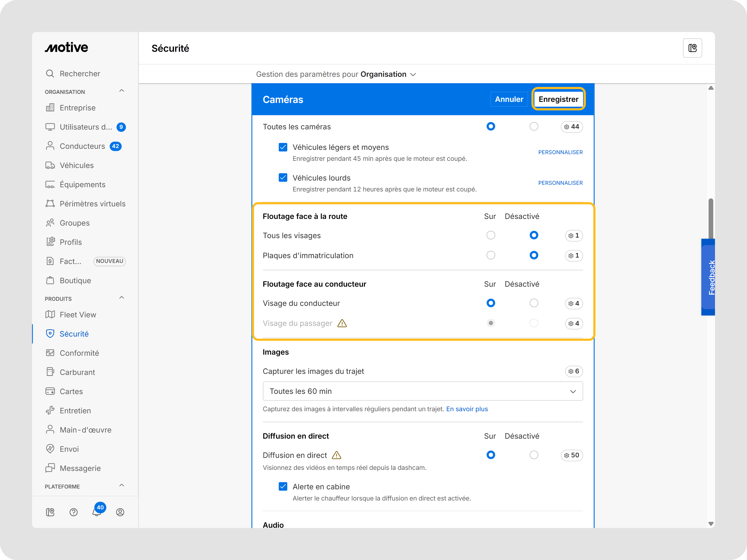Go to Conformité in sidebar
This screenshot has width=747, height=560.
(x=79, y=353)
